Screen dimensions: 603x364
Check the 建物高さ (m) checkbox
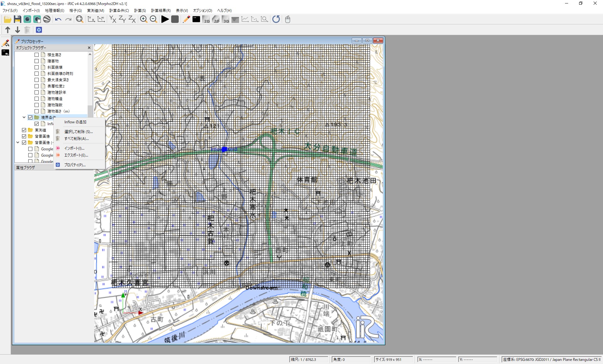click(37, 111)
